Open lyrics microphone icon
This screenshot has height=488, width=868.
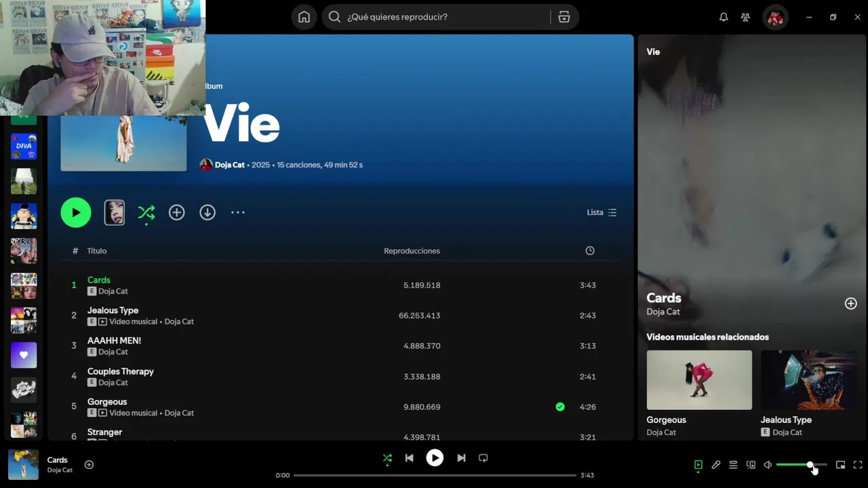pyautogui.click(x=715, y=465)
